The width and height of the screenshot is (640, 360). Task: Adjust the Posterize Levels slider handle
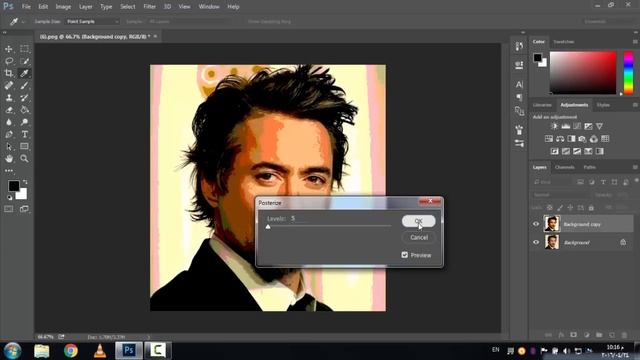click(268, 227)
